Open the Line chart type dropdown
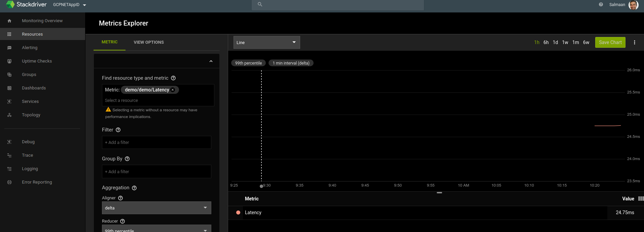 point(266,42)
